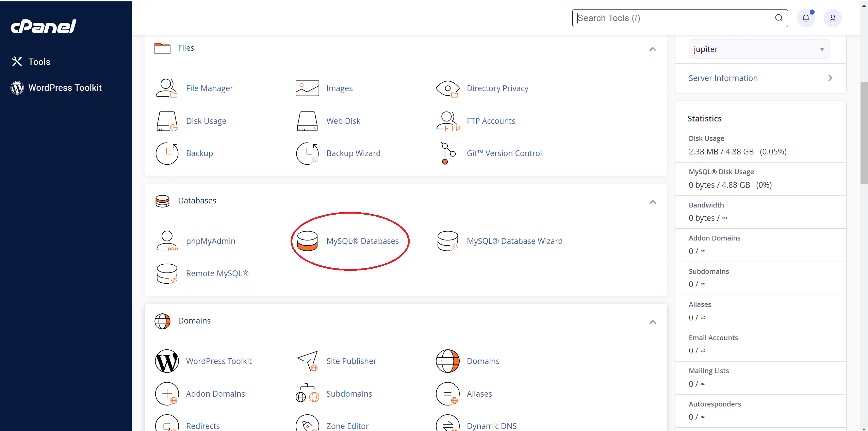This screenshot has width=868, height=431.
Task: Open the FTP Accounts link
Action: pos(491,121)
